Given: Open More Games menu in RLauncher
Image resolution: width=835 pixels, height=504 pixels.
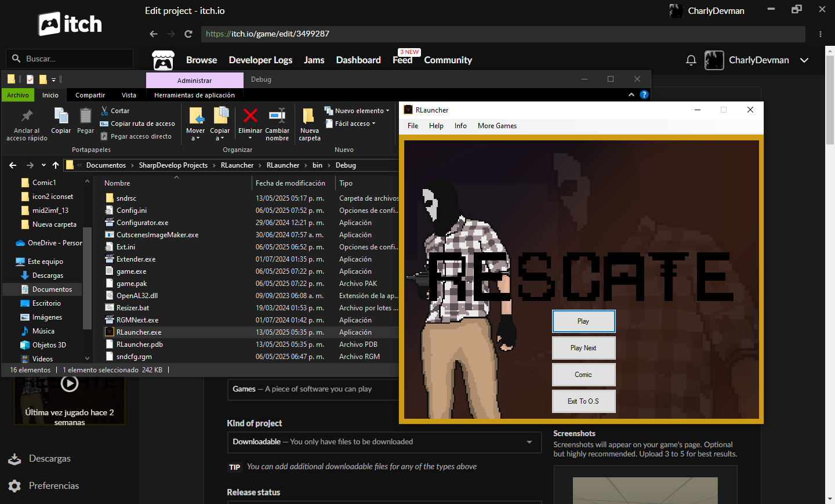Looking at the screenshot, I should click(497, 126).
